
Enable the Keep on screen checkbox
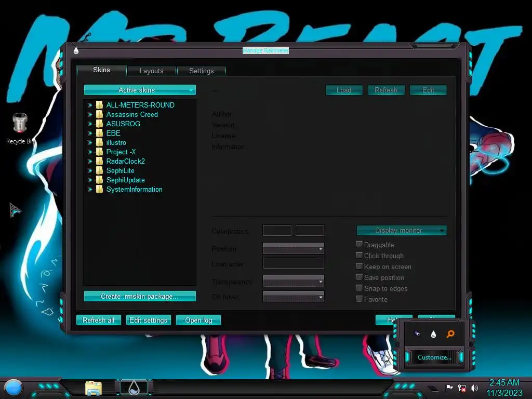point(359,266)
